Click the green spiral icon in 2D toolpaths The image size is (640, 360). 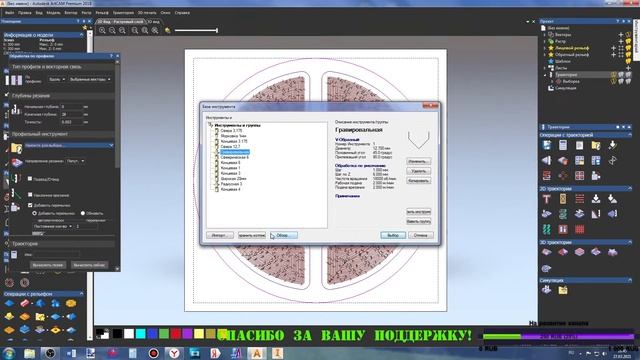pos(563,214)
